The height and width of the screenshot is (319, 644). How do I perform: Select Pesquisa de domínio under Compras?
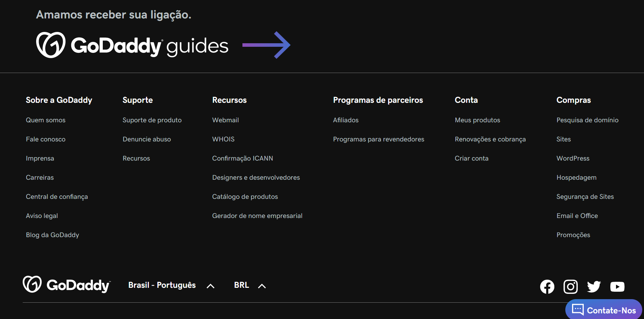tap(587, 120)
